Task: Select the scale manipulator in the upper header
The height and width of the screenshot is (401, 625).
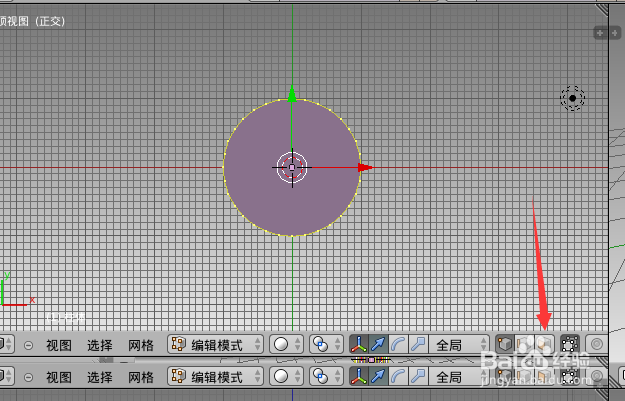Action: 418,344
